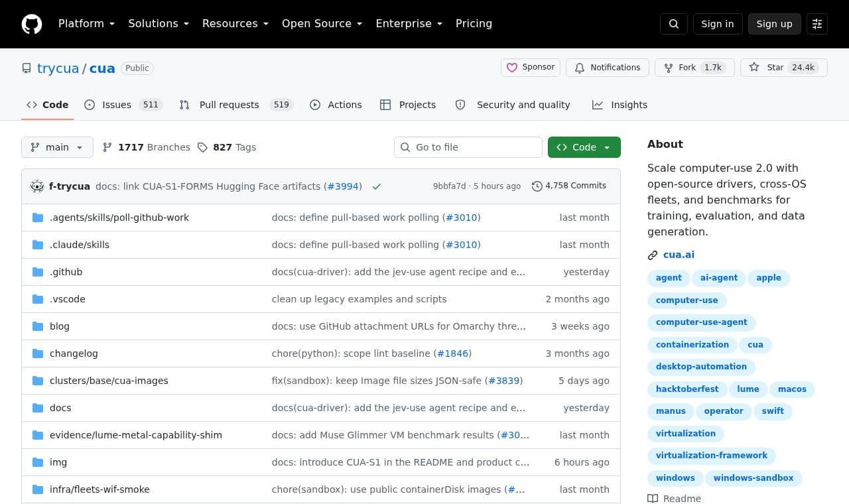This screenshot has height=504, width=849.
Task: Star the trycua/cua repository
Action: click(x=784, y=68)
